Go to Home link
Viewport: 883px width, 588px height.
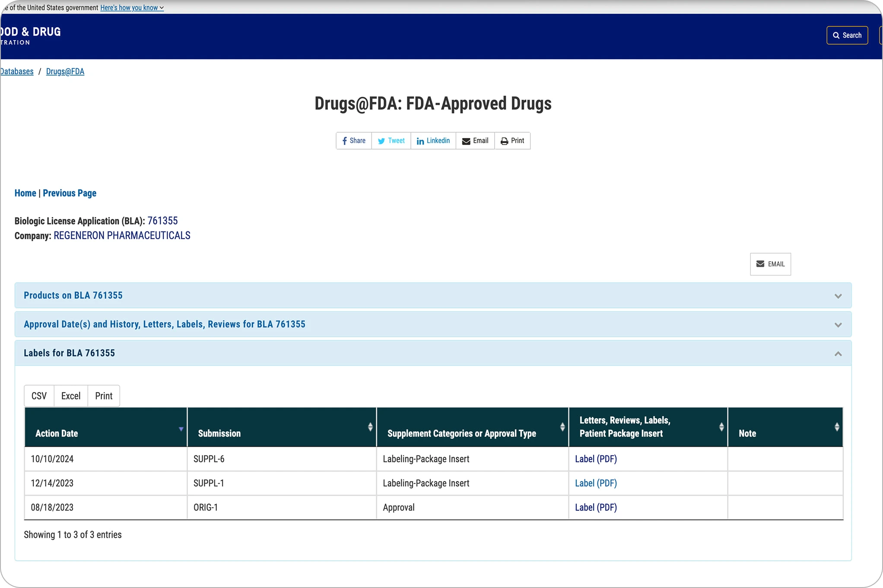click(x=25, y=193)
